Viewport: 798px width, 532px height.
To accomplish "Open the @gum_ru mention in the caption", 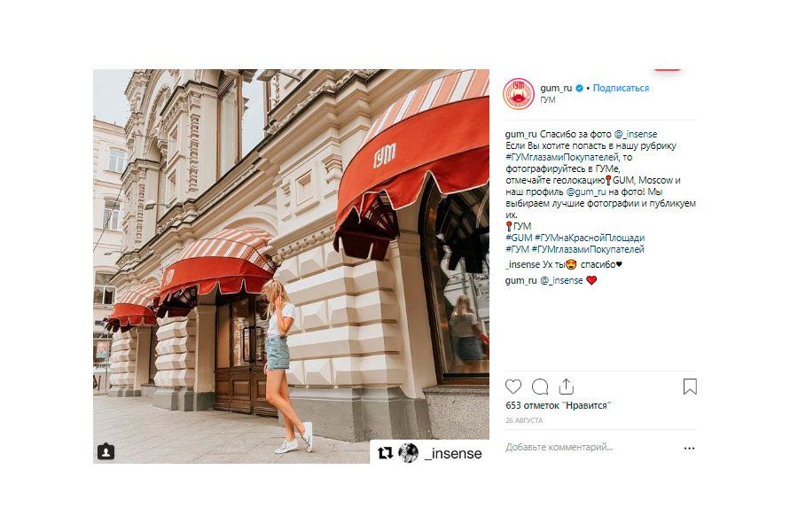I will 586,192.
